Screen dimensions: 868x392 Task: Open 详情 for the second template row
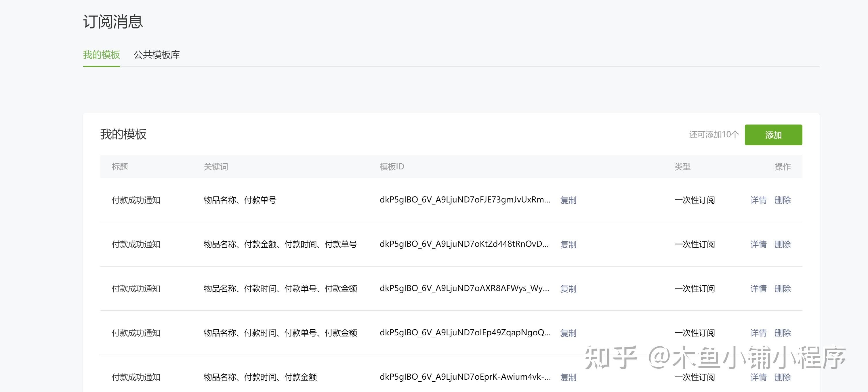(x=758, y=244)
